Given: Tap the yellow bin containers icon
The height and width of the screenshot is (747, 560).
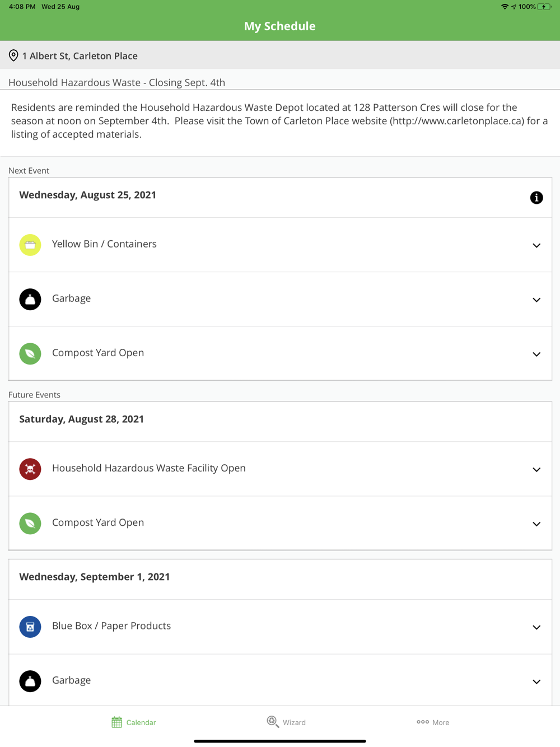Looking at the screenshot, I should [x=30, y=245].
